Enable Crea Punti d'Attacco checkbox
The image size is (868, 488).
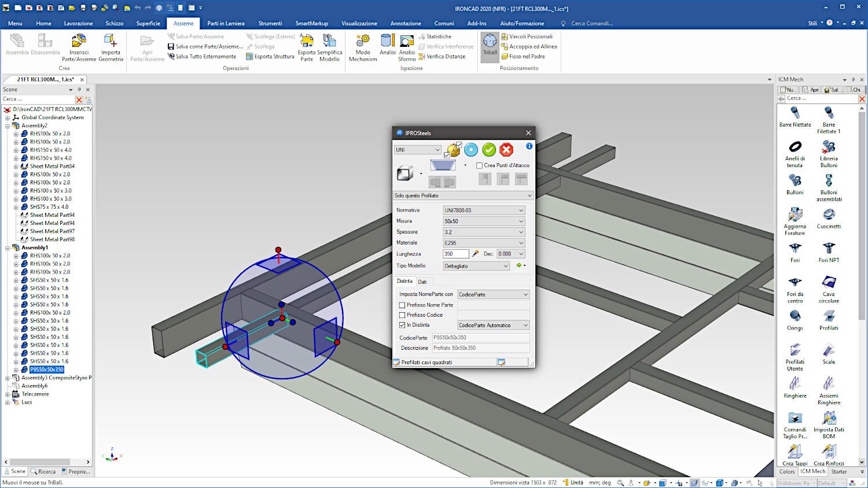pos(480,165)
